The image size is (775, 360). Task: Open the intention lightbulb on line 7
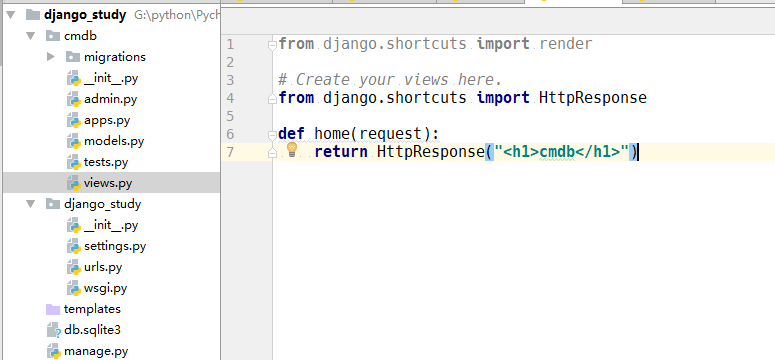coord(292,149)
